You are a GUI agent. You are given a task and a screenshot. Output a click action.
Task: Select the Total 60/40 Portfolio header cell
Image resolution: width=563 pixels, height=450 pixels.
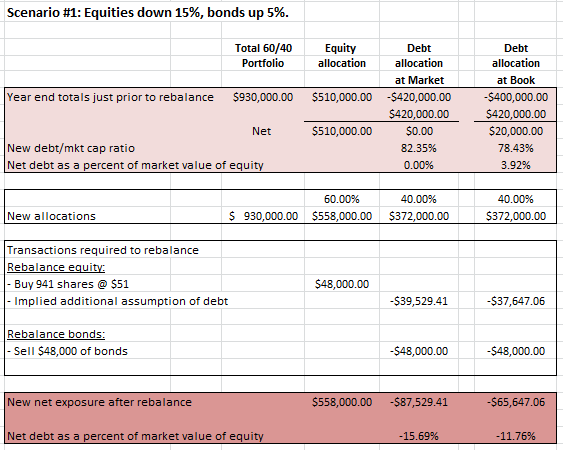[x=263, y=56]
